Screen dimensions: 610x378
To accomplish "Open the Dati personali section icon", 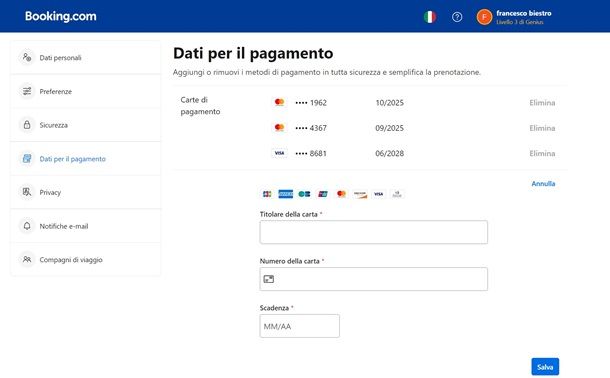I will 27,58.
